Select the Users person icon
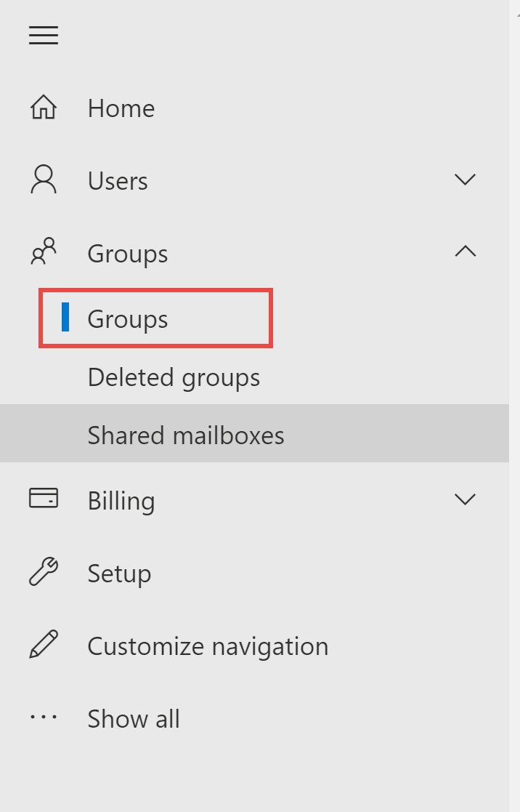The image size is (520, 812). pos(44,179)
